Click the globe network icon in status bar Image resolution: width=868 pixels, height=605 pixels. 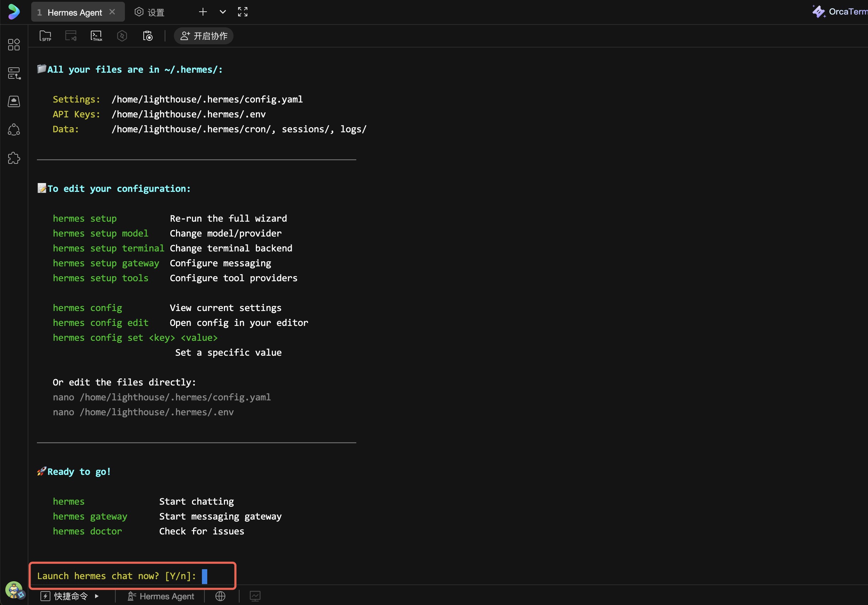point(220,596)
